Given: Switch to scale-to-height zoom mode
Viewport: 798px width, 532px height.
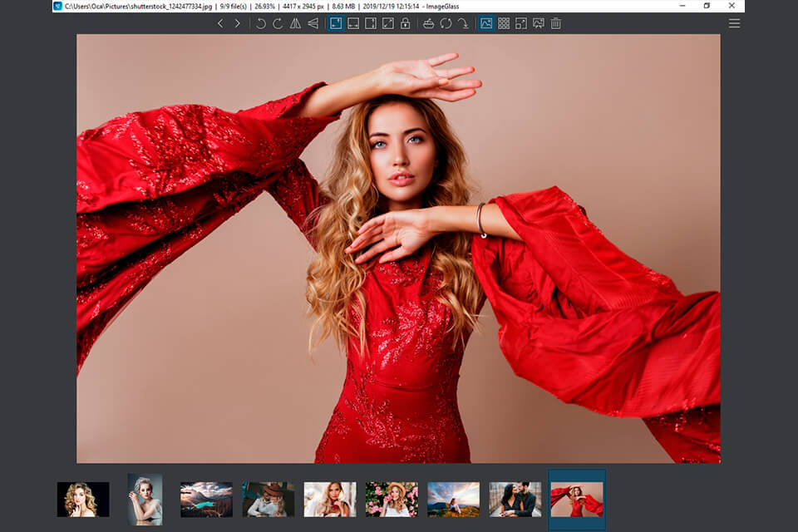Looking at the screenshot, I should (370, 23).
